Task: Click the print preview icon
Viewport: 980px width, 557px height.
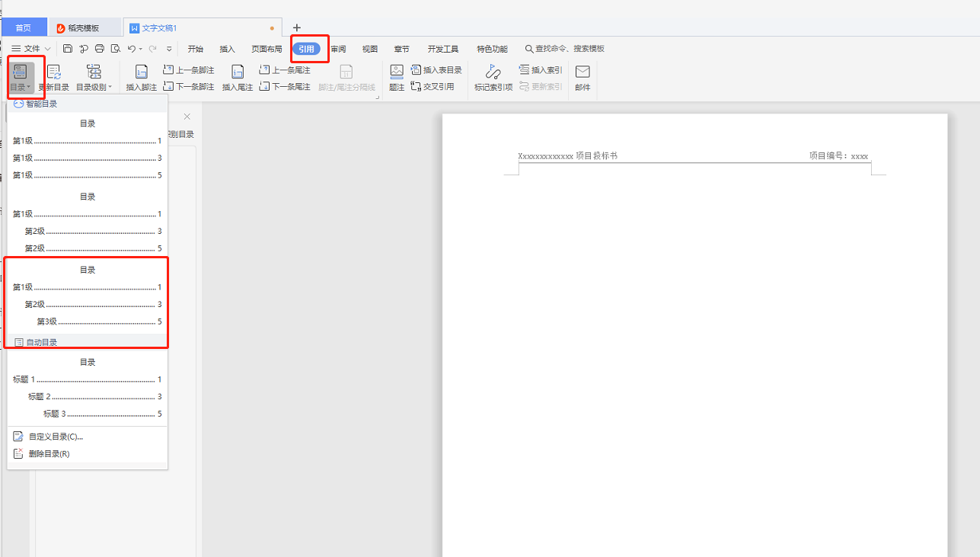Action: pyautogui.click(x=115, y=49)
